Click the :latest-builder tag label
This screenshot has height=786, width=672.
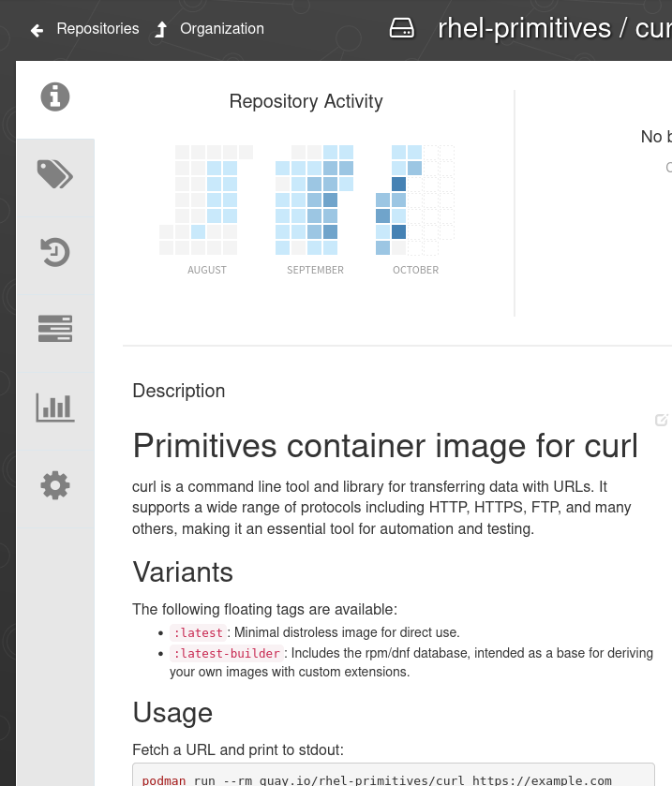[x=227, y=653]
